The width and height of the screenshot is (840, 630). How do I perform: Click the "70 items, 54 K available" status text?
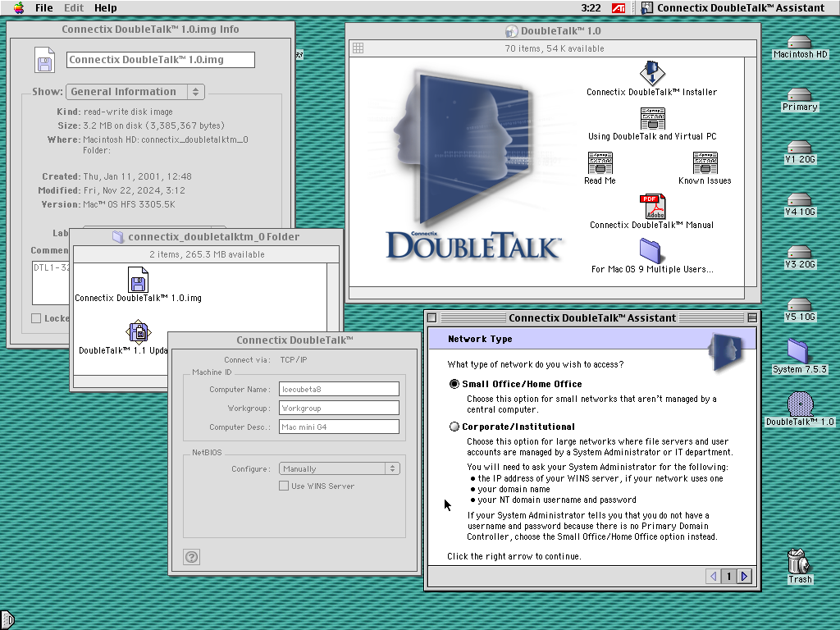[x=555, y=48]
